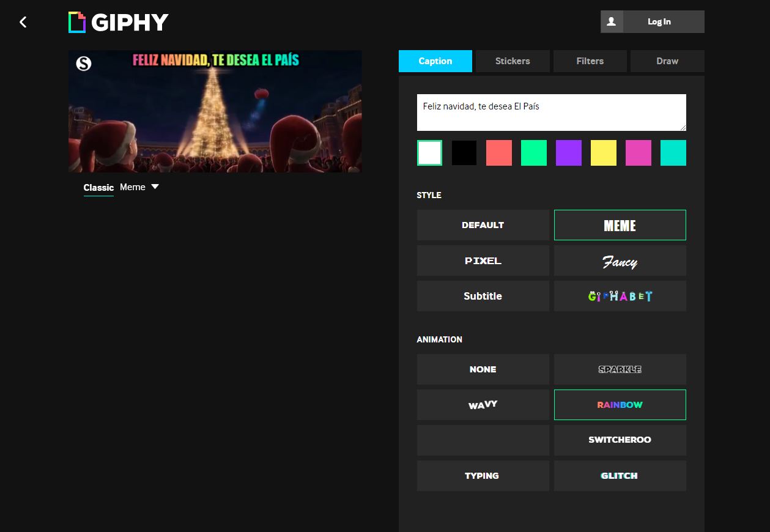Image resolution: width=770 pixels, height=532 pixels.
Task: Pick the black caption color
Action: [464, 153]
